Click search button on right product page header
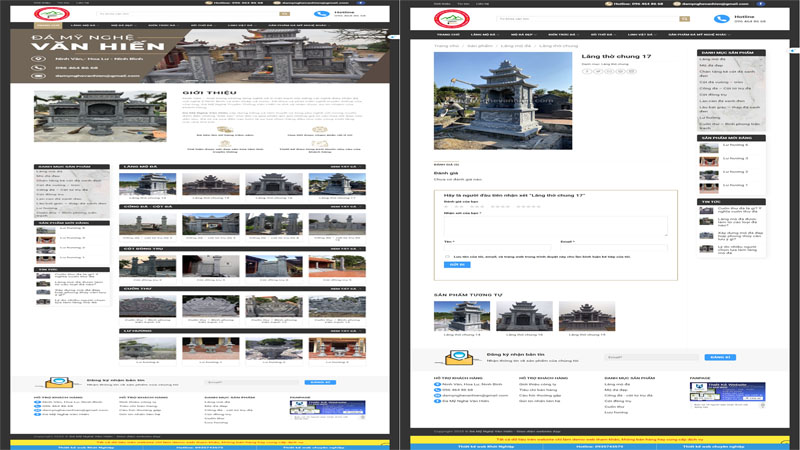 684,19
